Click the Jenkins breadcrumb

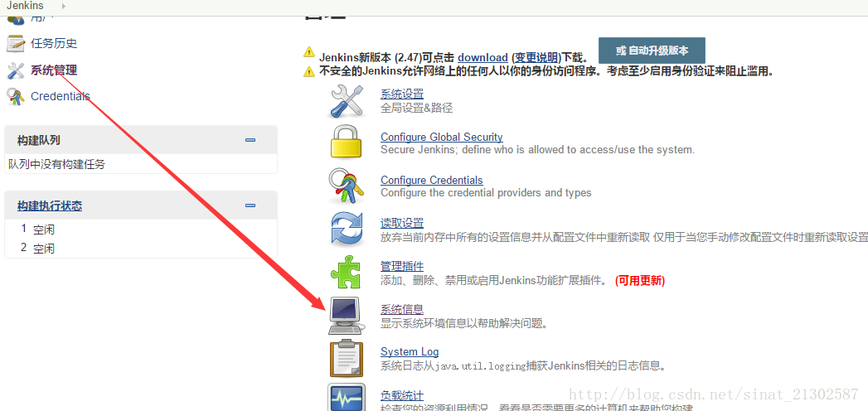point(25,6)
